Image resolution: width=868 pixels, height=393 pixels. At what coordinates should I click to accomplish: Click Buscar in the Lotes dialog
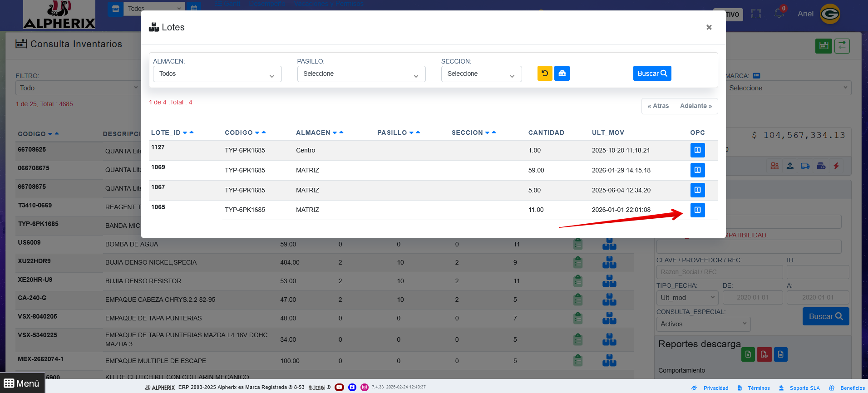point(652,74)
